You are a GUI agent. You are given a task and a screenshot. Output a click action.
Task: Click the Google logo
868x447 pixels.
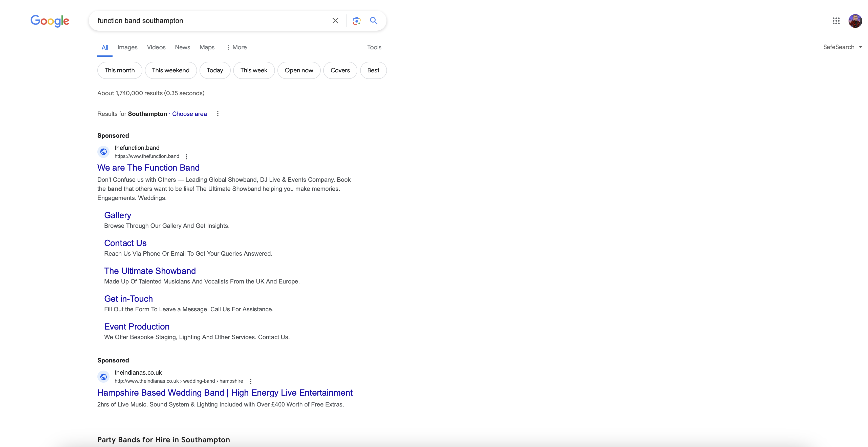click(50, 21)
